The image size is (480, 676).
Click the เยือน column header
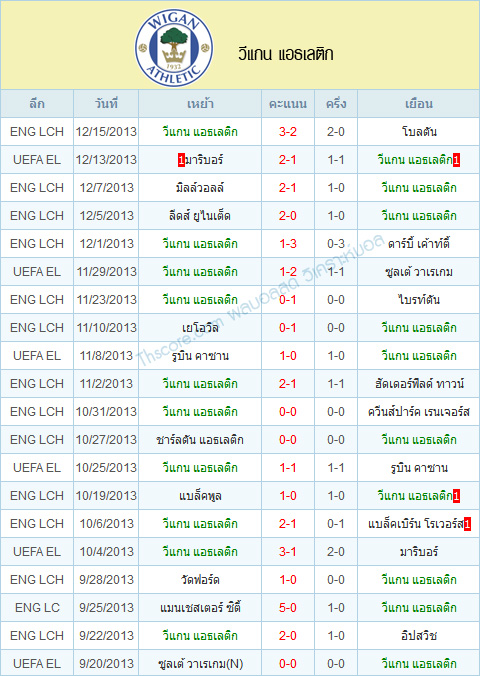tap(419, 104)
